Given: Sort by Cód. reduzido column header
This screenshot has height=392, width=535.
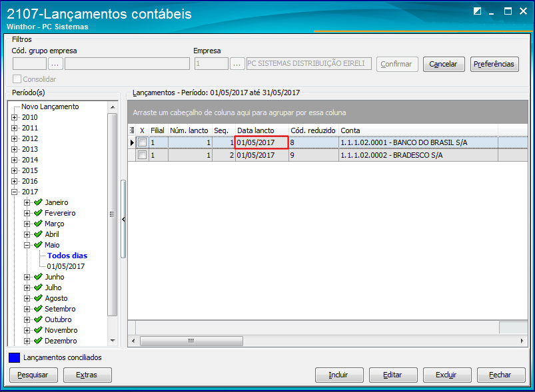Looking at the screenshot, I should click(314, 130).
